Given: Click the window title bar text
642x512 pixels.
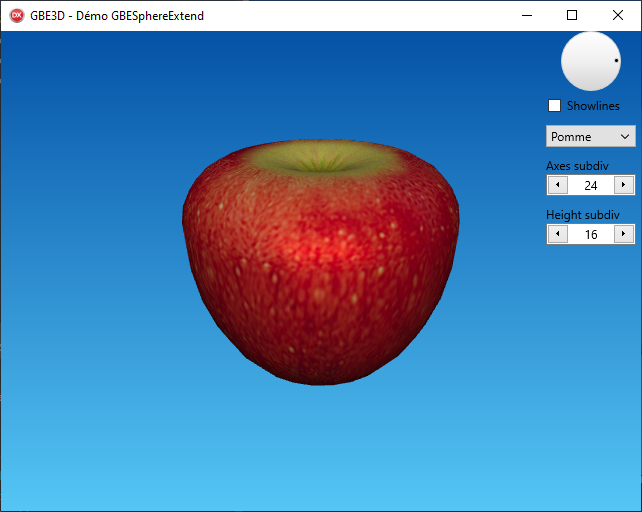Looking at the screenshot, I should tap(117, 16).
